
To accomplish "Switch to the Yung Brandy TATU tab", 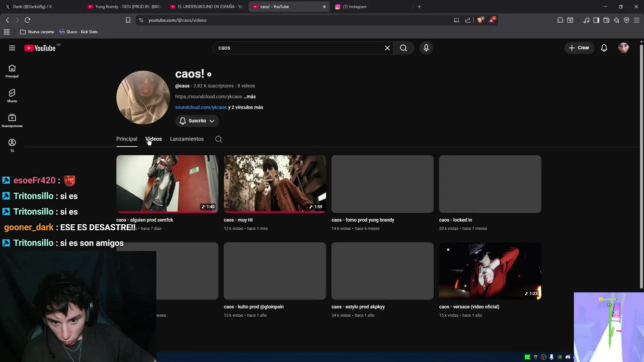I will 123,7.
